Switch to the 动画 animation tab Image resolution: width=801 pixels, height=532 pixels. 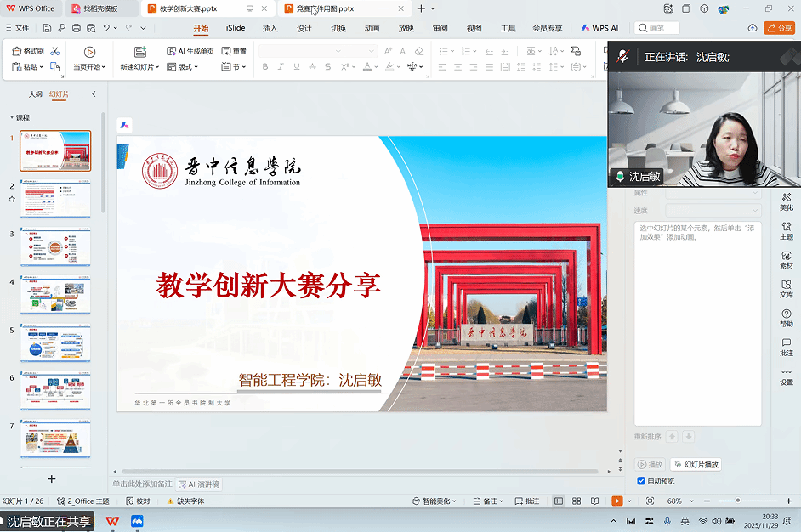[x=372, y=28]
